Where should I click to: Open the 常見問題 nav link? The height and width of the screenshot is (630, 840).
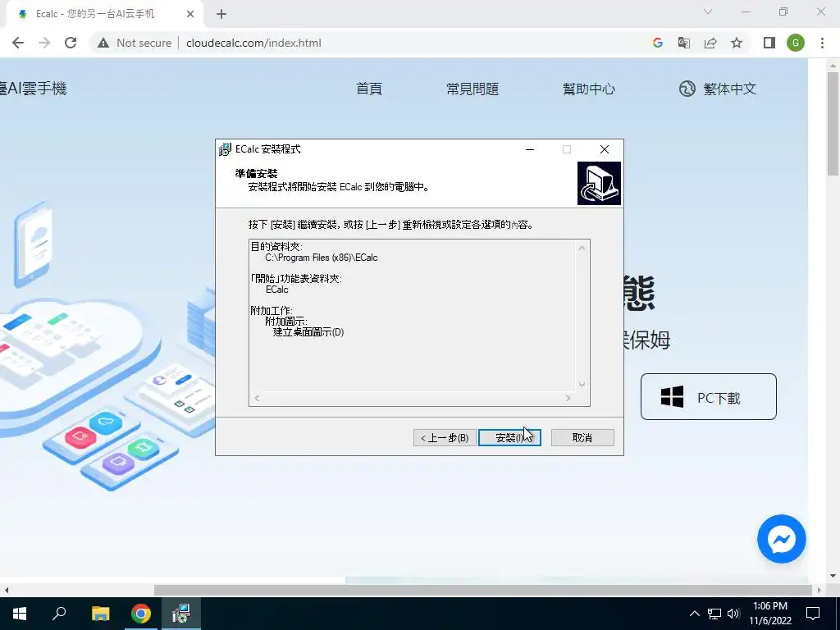[472, 89]
